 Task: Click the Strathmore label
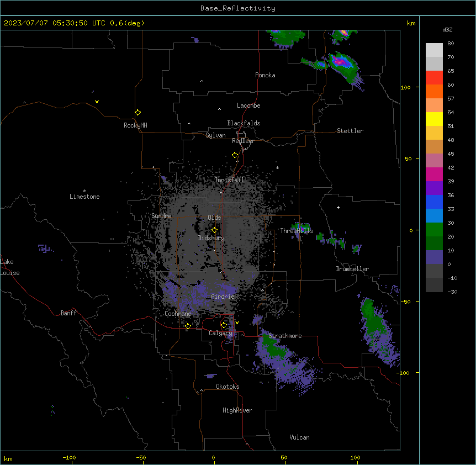coord(285,336)
